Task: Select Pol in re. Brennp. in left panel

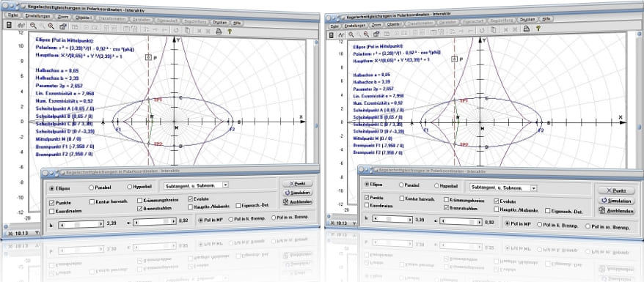Action: 274,218
